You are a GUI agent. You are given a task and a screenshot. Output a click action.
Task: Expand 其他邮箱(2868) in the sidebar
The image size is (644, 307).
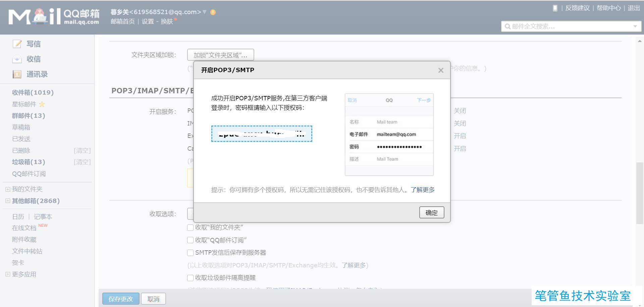click(8, 201)
